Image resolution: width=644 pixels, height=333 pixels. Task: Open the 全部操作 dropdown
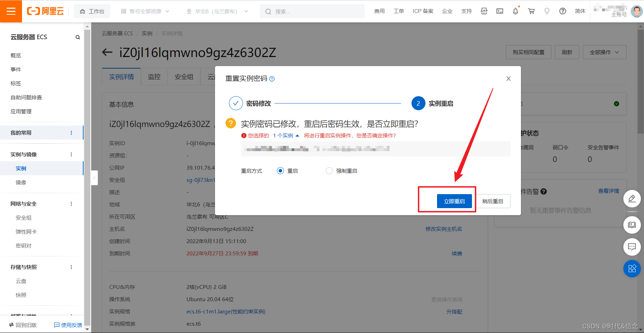(604, 52)
